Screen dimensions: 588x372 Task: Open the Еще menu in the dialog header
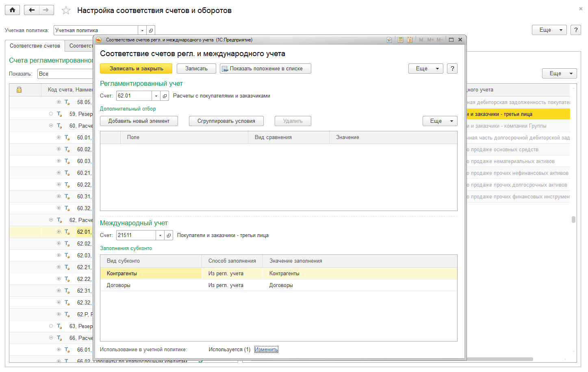pyautogui.click(x=425, y=69)
